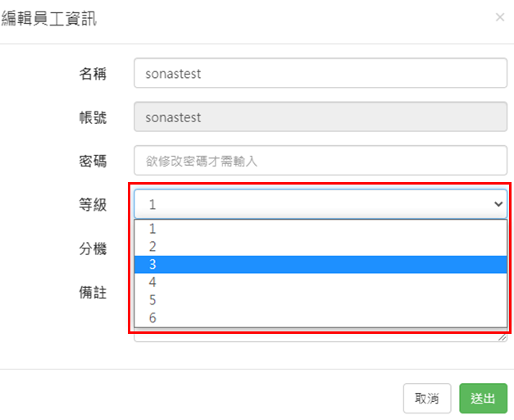Focus the 密碼 password input field
The image size is (514, 420).
tap(321, 162)
